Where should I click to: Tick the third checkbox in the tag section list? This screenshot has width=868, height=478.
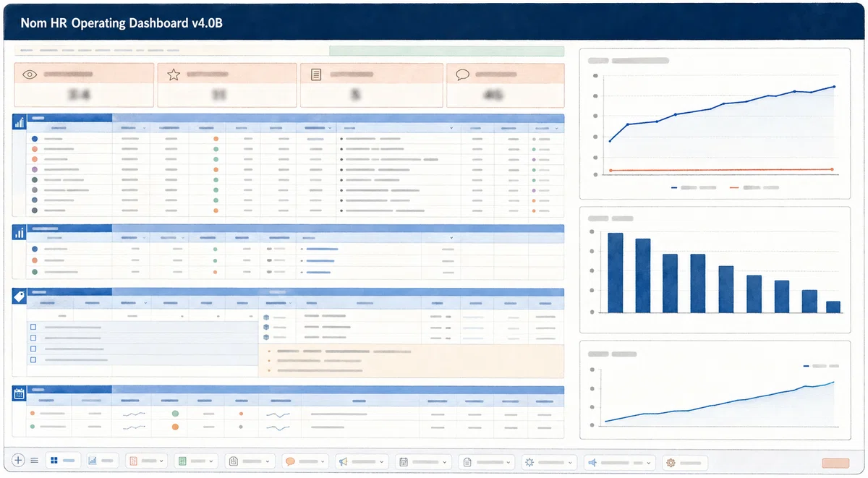click(33, 349)
